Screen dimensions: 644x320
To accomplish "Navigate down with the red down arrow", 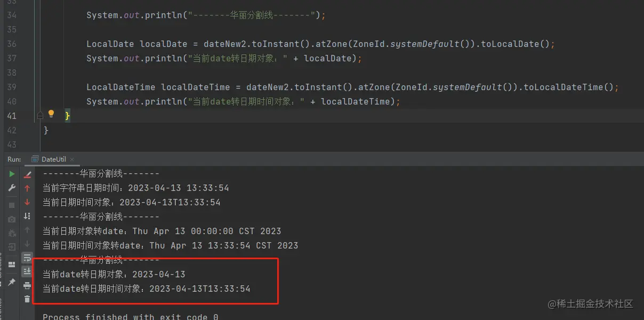I will pyautogui.click(x=27, y=202).
